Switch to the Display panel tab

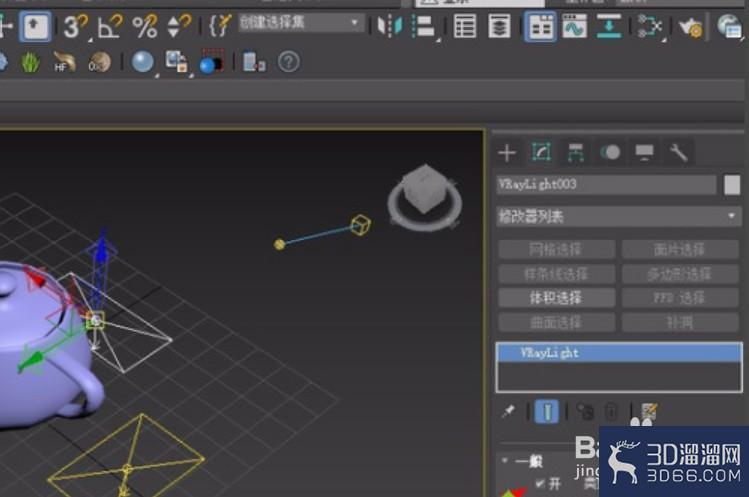point(644,153)
